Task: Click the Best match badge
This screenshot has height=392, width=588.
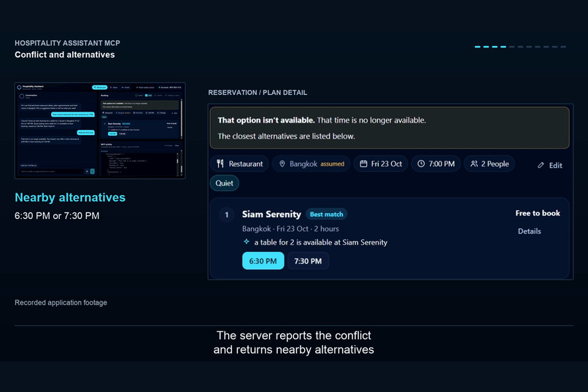Action: point(326,214)
